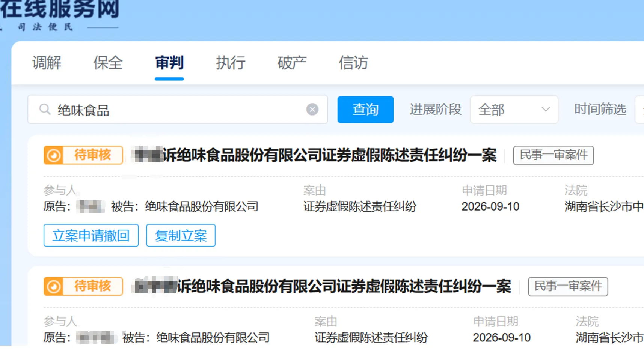Click second case's 证券虚假陈述责任纠纷 cause value
The image size is (644, 349).
click(371, 338)
